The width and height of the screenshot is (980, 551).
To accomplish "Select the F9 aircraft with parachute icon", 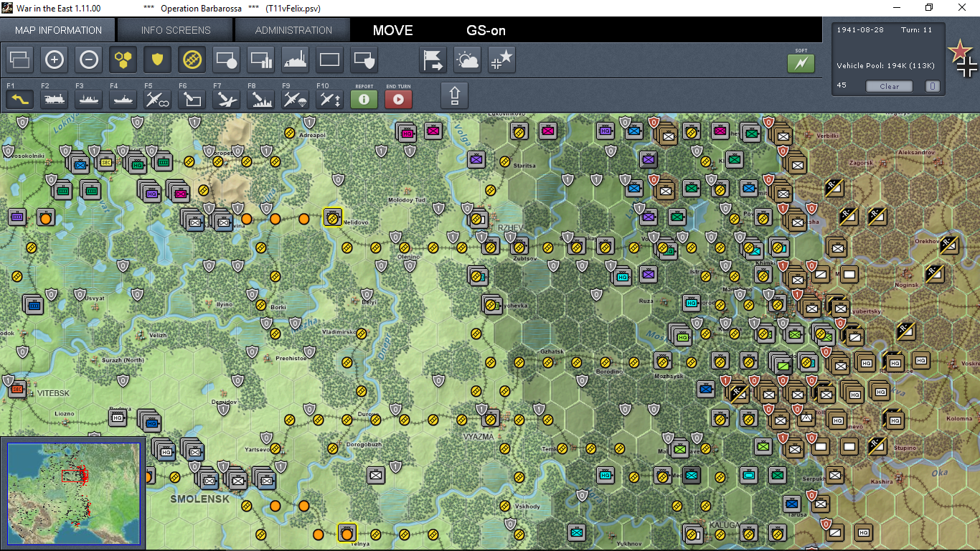I will (296, 99).
